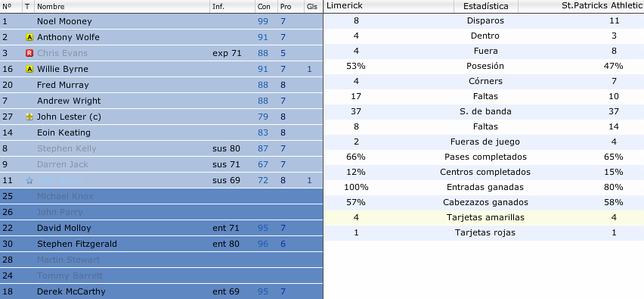Select Noel Mooney's player row
Viewport: 644px width, 299px height.
[162, 21]
